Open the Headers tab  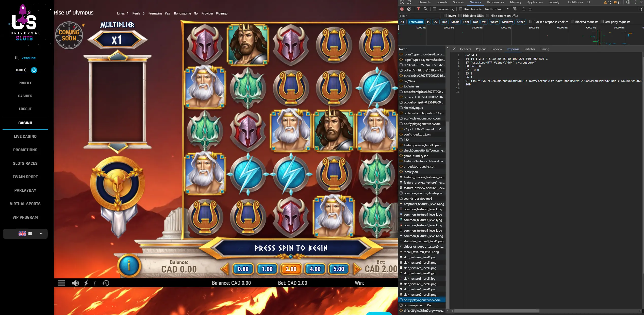(466, 49)
